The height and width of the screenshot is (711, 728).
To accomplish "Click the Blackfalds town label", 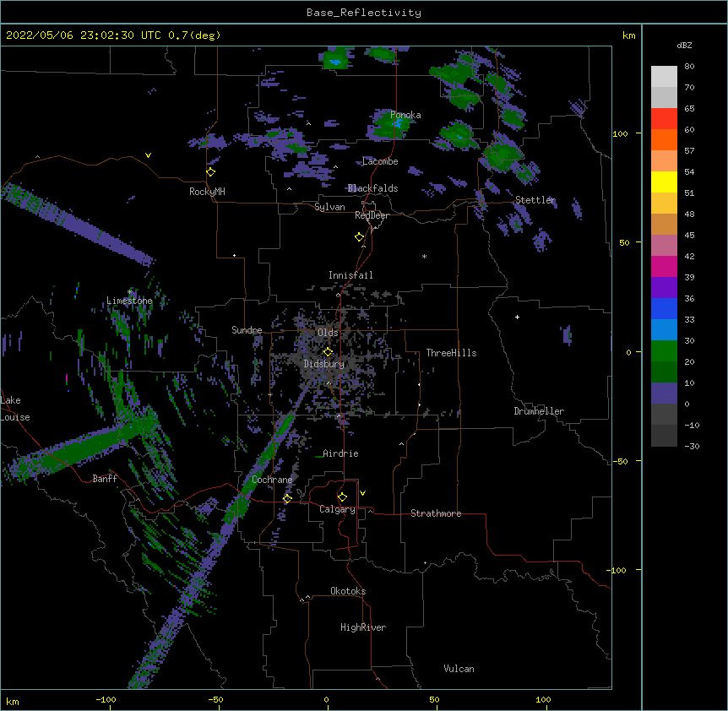I will click(372, 188).
